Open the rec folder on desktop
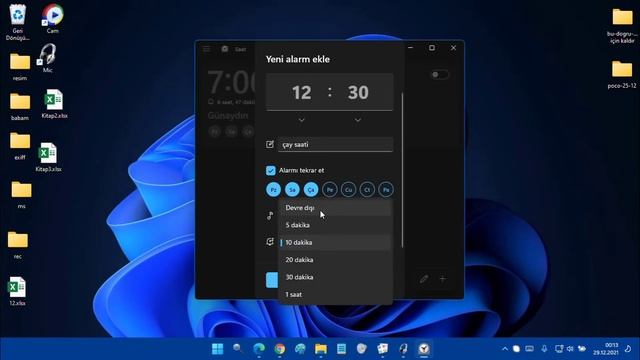The width and height of the screenshot is (640, 360). click(18, 245)
